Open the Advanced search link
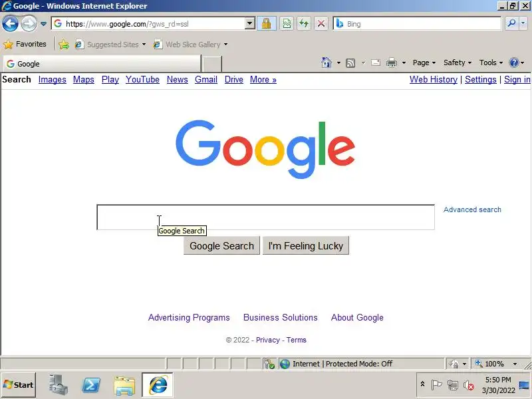Screen dimensions: 532x399 click(472, 209)
